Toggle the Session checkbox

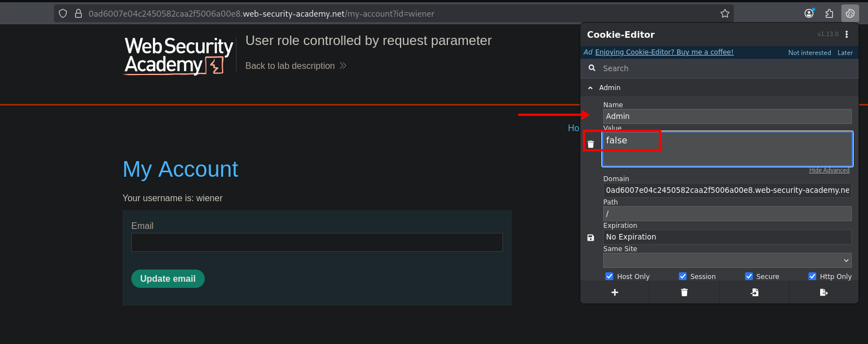coord(683,276)
